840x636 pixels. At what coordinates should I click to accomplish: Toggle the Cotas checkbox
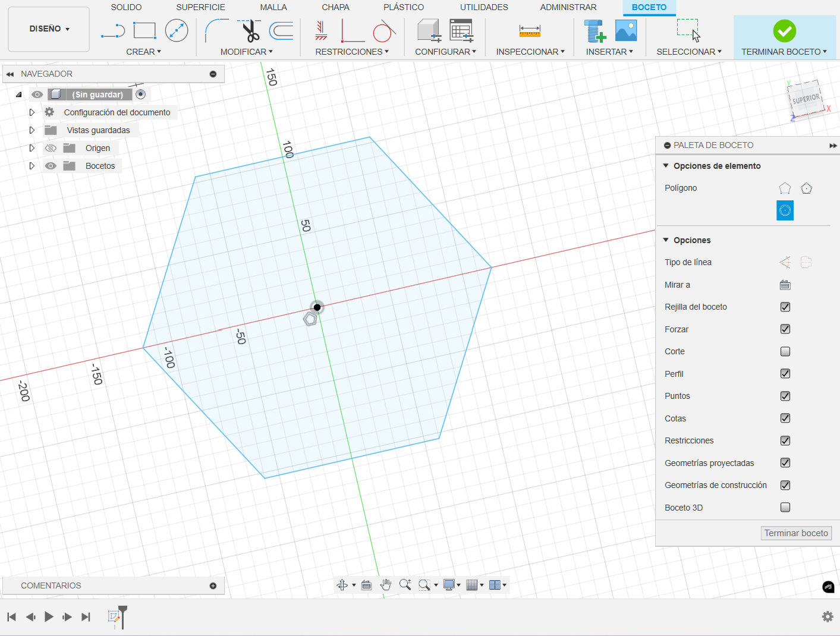pyautogui.click(x=785, y=418)
